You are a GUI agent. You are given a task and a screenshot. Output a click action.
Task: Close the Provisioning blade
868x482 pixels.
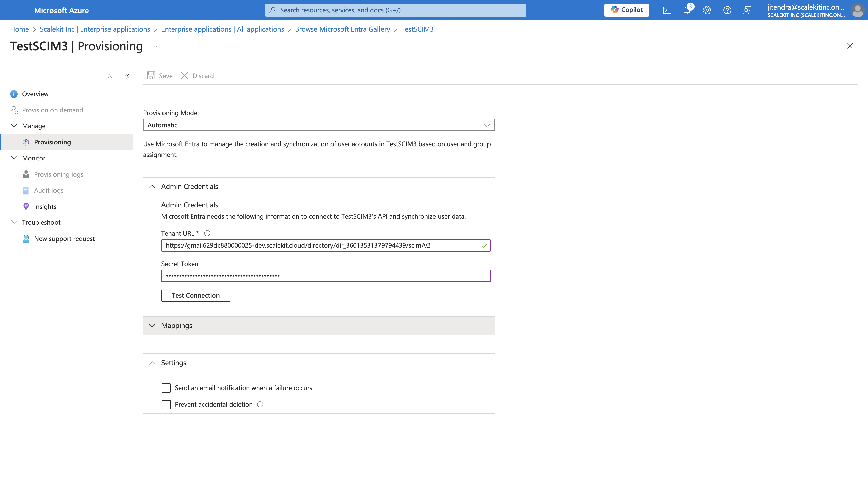coord(850,46)
